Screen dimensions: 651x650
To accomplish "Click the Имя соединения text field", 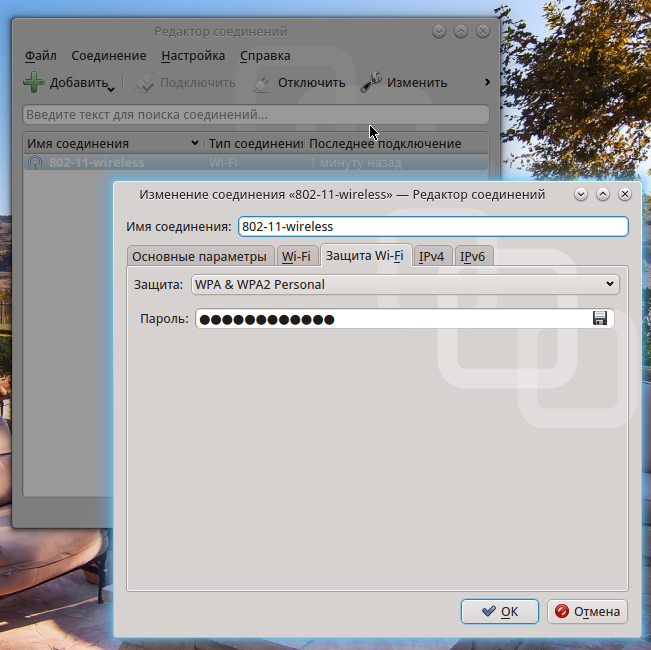I will pos(433,227).
